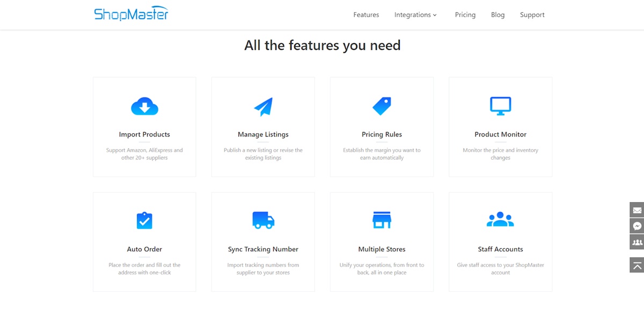The height and width of the screenshot is (310, 644).
Task: Click the Auto Order clipboard check icon
Action: [144, 220]
